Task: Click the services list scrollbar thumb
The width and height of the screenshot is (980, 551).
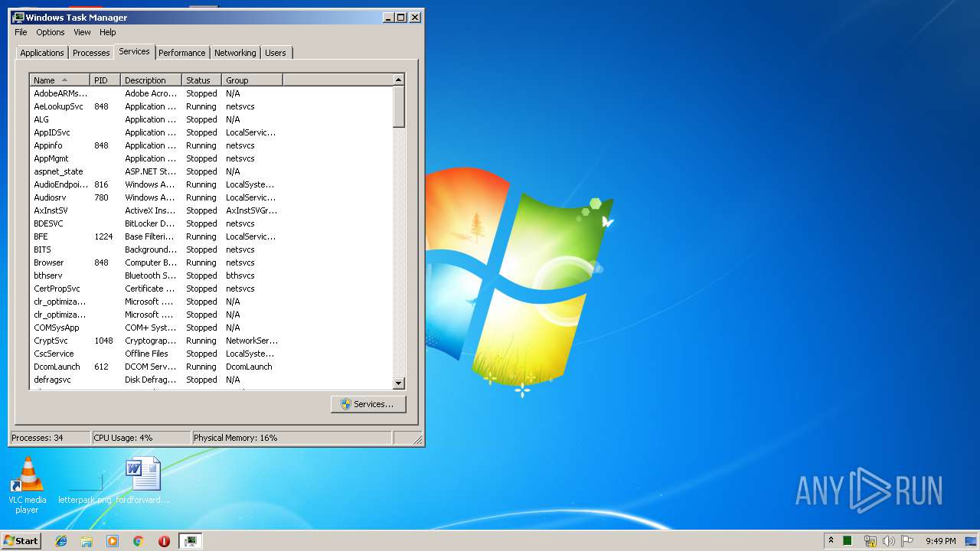Action: click(398, 106)
